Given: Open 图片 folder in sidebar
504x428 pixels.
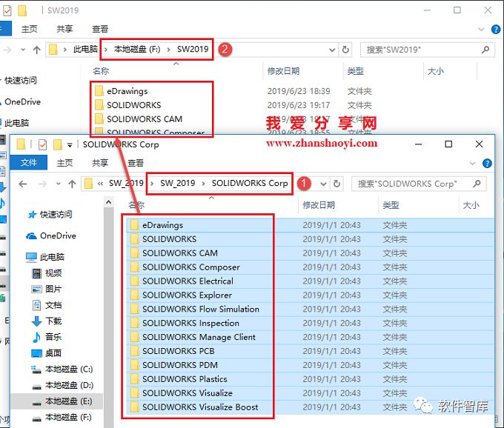Looking at the screenshot, I should click(x=53, y=289).
